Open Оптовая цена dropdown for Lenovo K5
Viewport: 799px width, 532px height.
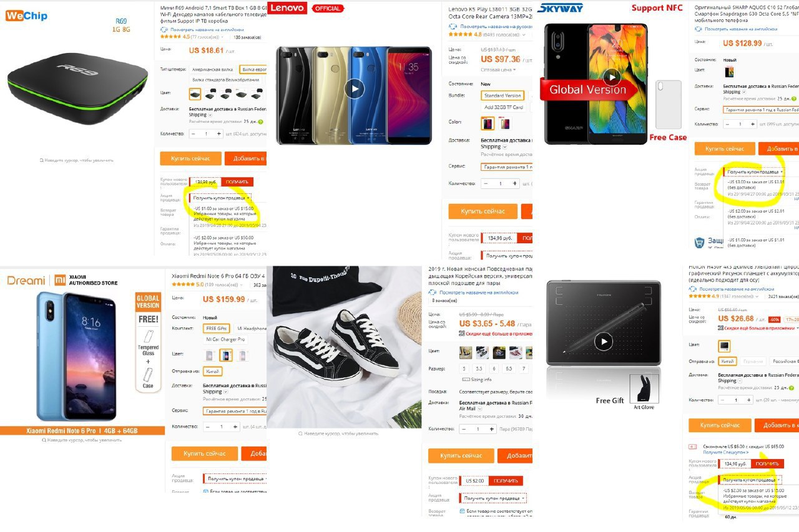point(498,69)
